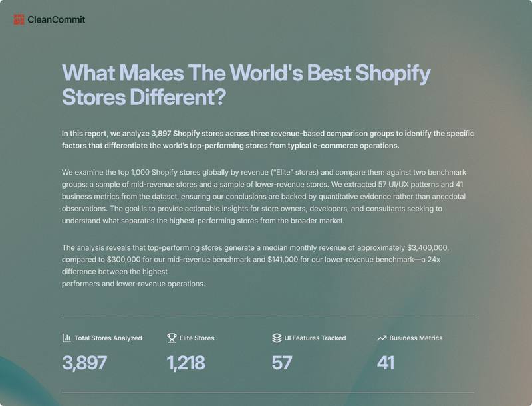This screenshot has width=532, height=406.
Task: Open the CleanCommit brand name link
Action: (56, 19)
